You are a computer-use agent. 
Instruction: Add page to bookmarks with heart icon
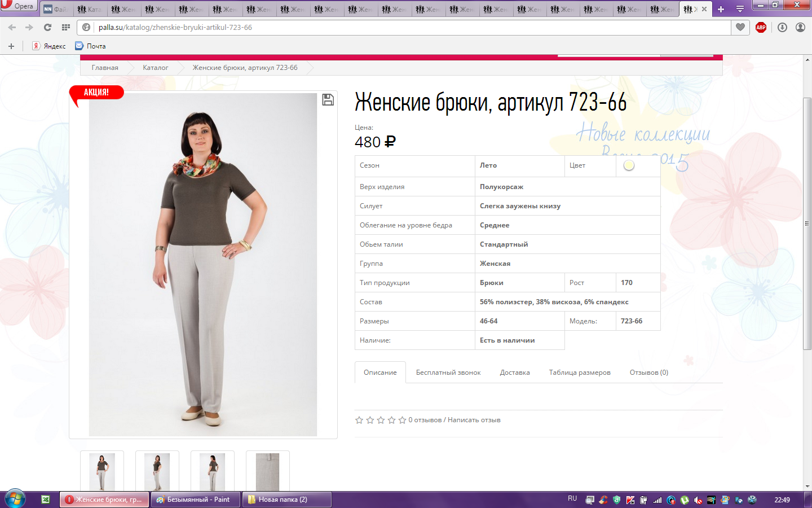[740, 27]
